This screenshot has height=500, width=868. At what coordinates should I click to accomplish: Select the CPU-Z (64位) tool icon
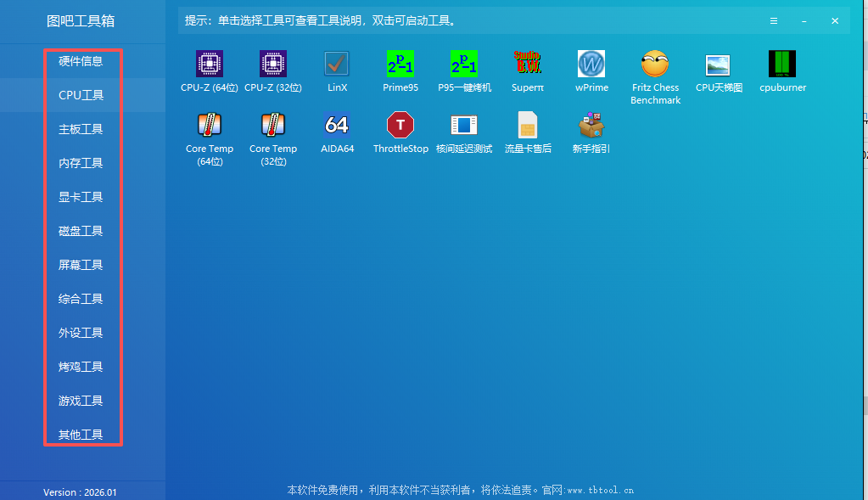point(210,65)
